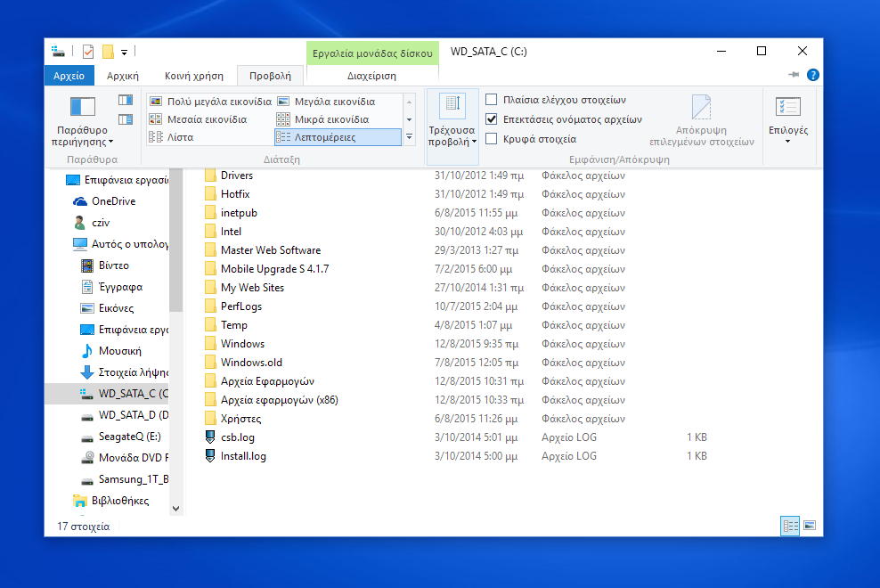Image resolution: width=880 pixels, height=588 pixels.
Task: Open the OneDrive cloud item in sidebar
Action: (x=113, y=201)
